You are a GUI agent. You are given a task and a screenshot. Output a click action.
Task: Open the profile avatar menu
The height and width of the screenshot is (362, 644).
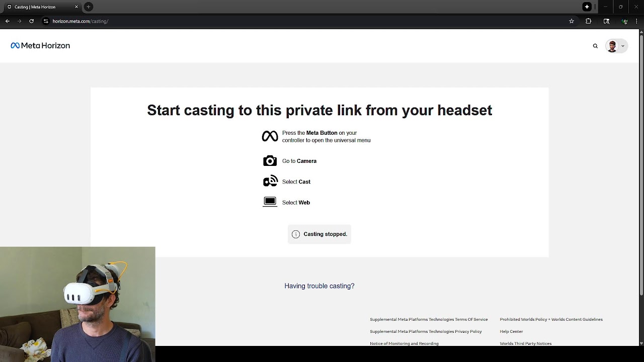tap(616, 46)
